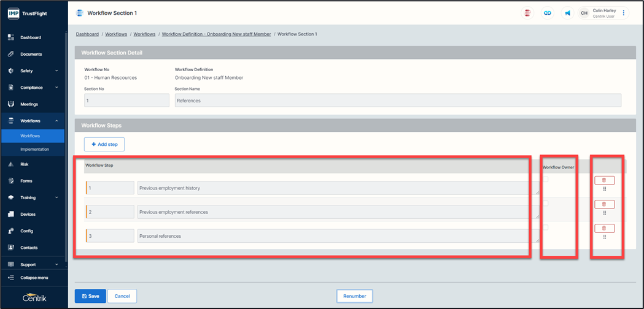
Task: Click the CH user avatar
Action: point(584,13)
